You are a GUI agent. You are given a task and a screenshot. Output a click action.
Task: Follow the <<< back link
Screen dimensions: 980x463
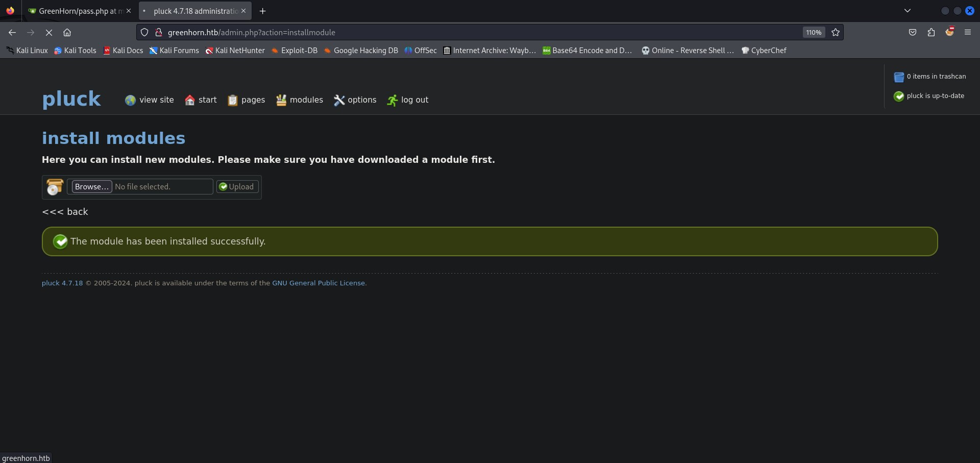coord(65,212)
